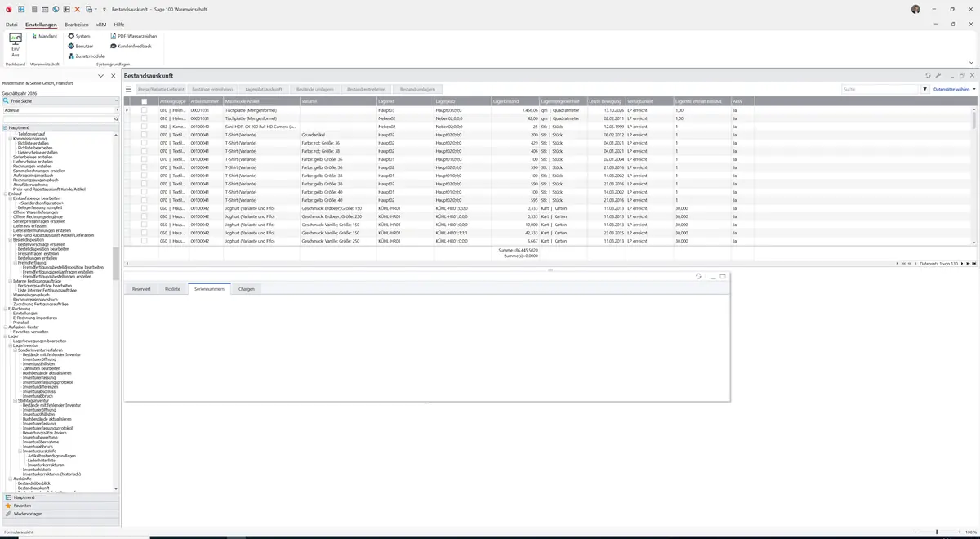Maximize the lower detail panel
Viewport: 980px width, 539px height.
(723, 276)
